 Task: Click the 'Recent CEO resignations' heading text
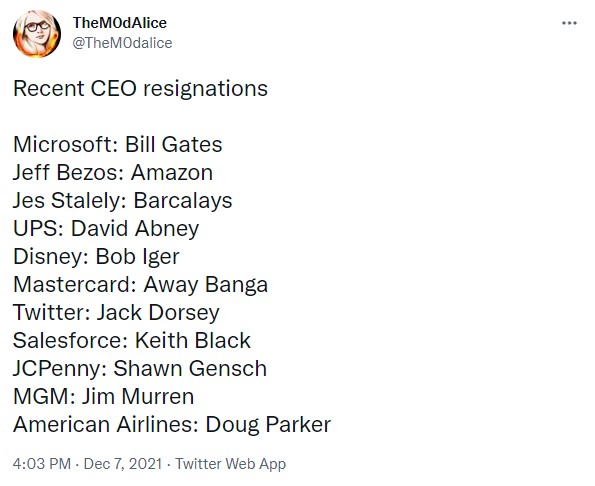pyautogui.click(x=140, y=89)
